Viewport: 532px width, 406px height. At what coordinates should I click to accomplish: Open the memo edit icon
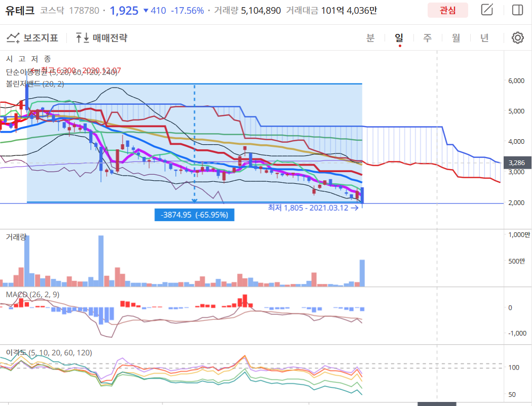pos(487,10)
